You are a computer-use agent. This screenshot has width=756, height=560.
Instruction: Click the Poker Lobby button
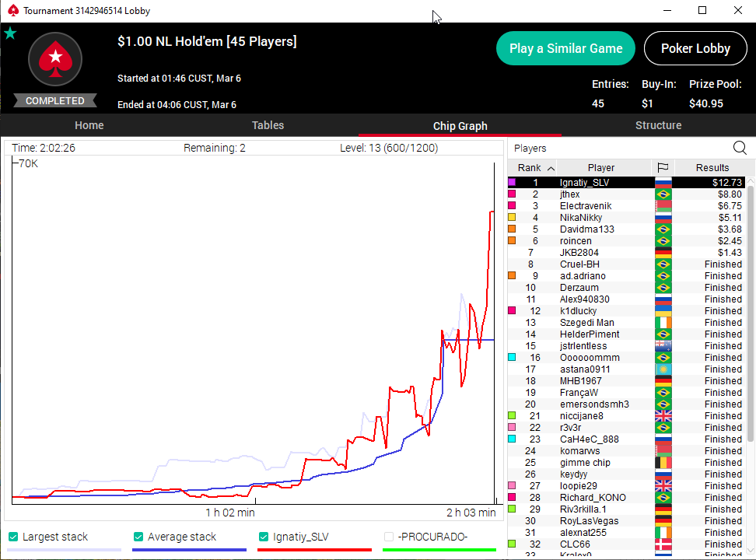pyautogui.click(x=695, y=48)
